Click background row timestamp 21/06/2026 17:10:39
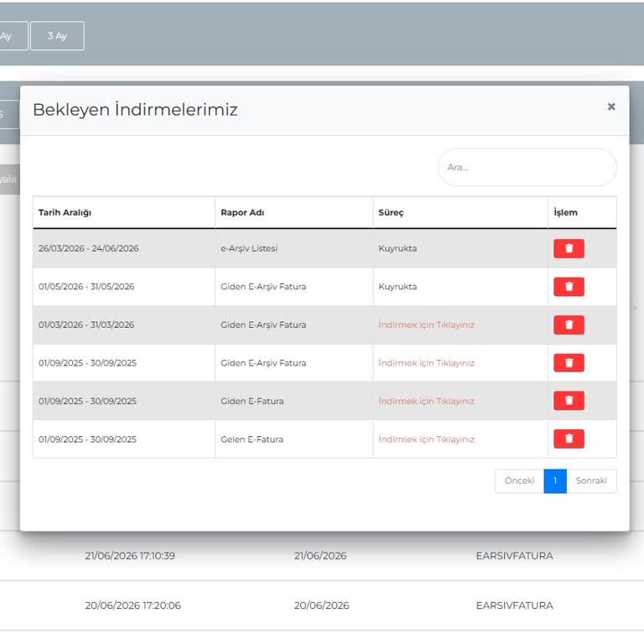The height and width of the screenshot is (644, 644). [x=130, y=556]
